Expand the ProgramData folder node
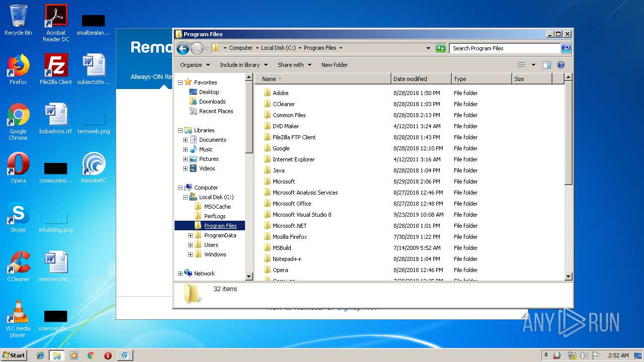The image size is (644, 362). pos(191,235)
